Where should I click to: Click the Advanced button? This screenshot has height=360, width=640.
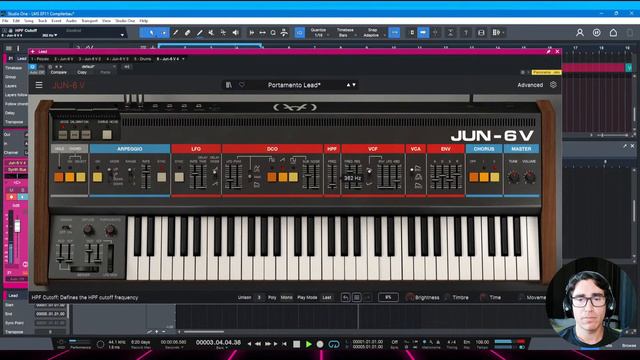tap(530, 85)
